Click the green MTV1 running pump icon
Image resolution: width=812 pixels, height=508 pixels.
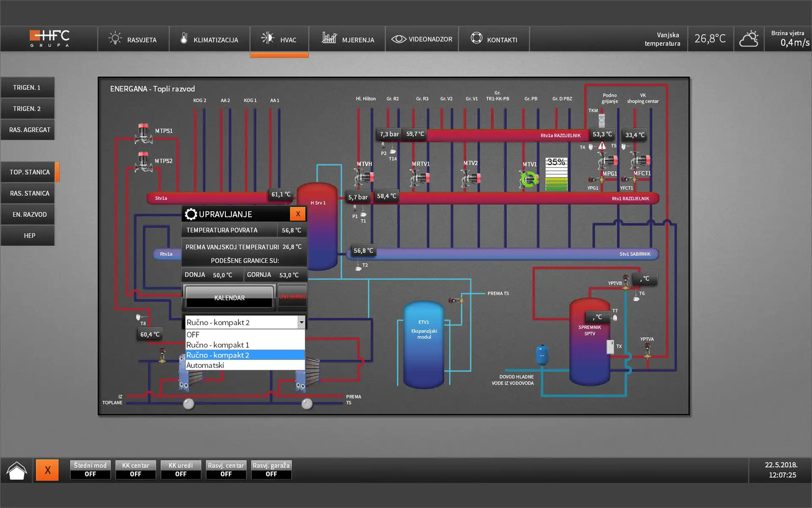tap(529, 179)
